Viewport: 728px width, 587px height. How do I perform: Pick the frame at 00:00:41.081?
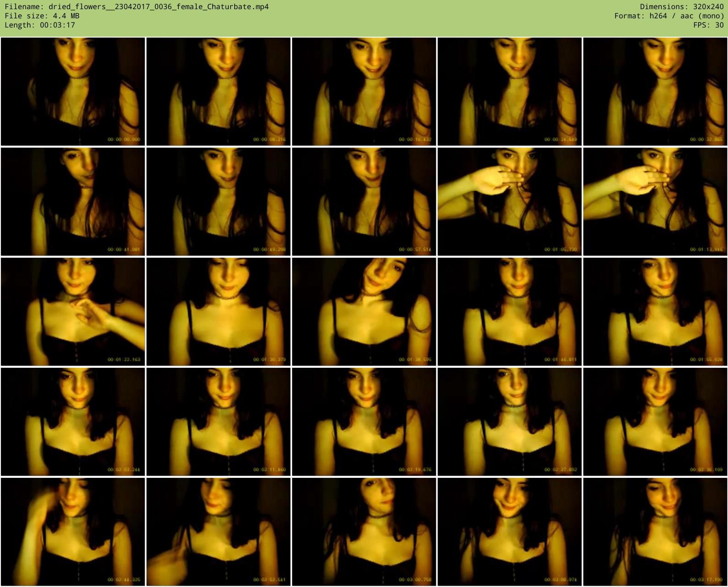(73, 202)
